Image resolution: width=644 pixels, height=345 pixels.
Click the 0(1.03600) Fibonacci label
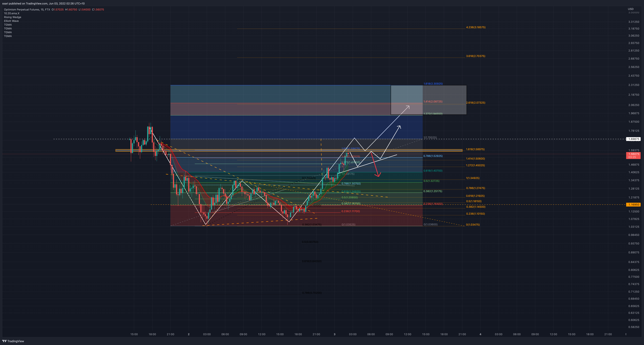(x=430, y=224)
